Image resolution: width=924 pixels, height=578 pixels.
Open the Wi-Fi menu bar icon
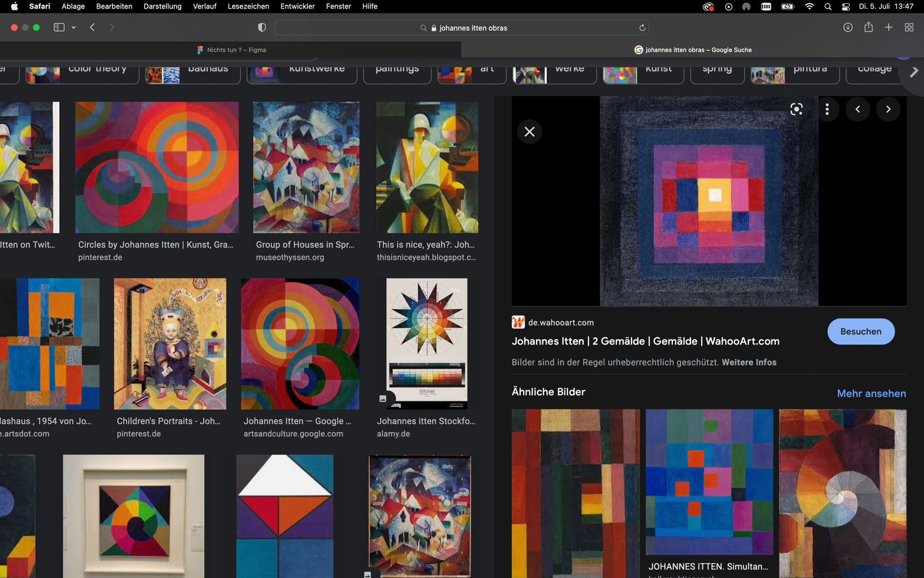pos(809,6)
